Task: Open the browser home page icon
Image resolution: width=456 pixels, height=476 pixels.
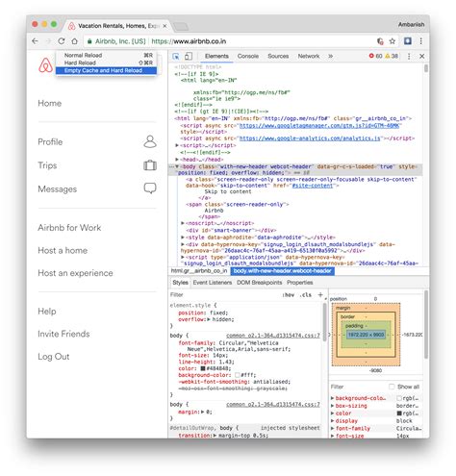Action: pyautogui.click(x=74, y=41)
